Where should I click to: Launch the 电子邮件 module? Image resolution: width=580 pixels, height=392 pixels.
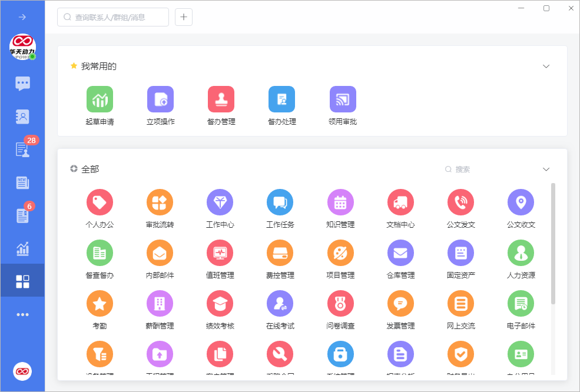521,308
